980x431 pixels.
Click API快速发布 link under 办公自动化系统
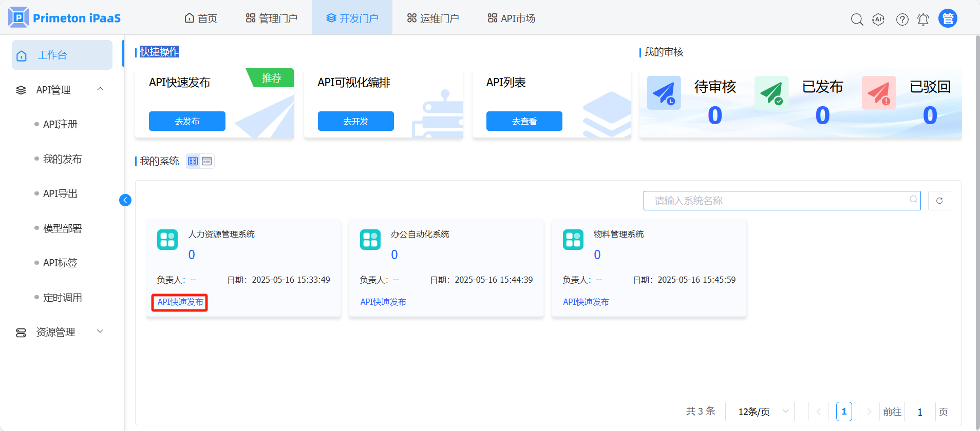click(x=383, y=302)
